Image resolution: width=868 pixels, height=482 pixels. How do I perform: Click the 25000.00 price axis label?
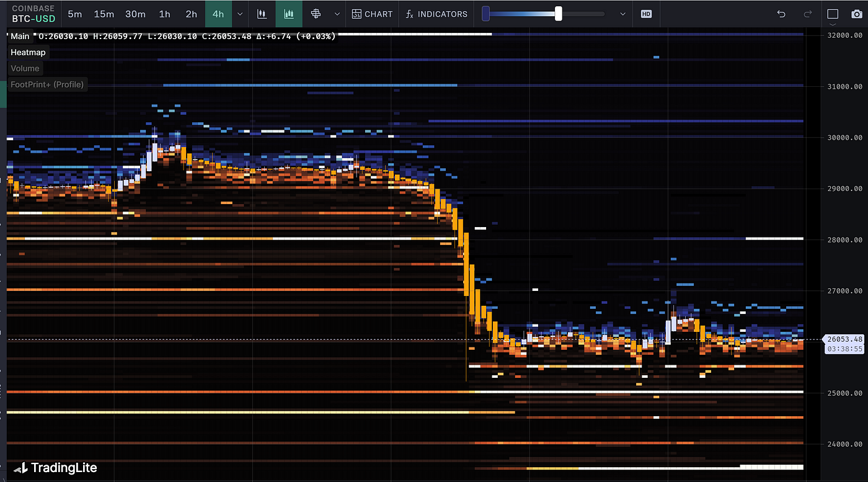coord(844,393)
